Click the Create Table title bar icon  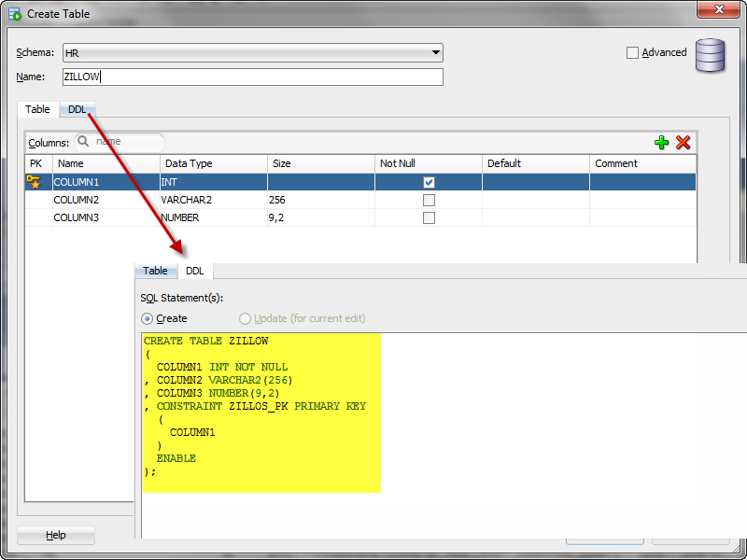[x=14, y=13]
